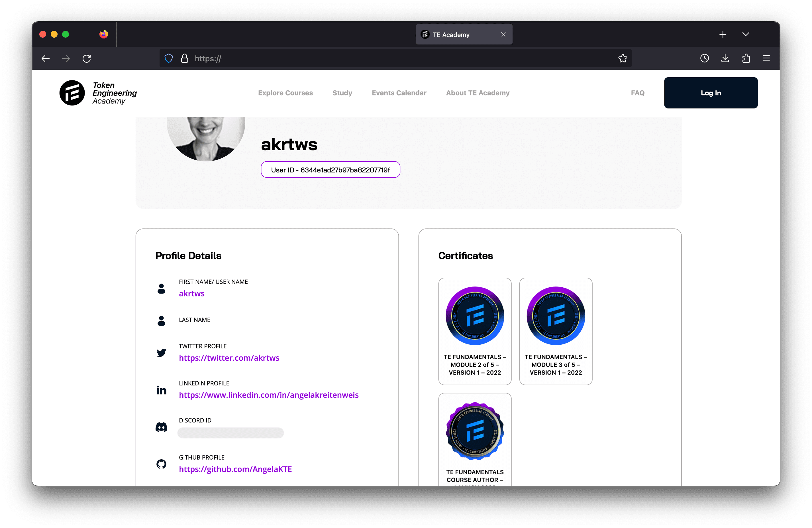
Task: Open browsing history clock icon
Action: pos(705,58)
